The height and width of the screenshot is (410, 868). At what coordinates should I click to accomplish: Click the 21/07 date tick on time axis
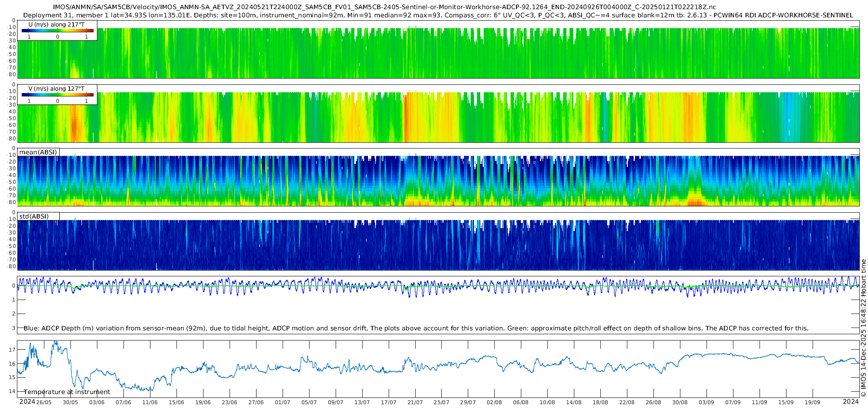coord(415,402)
